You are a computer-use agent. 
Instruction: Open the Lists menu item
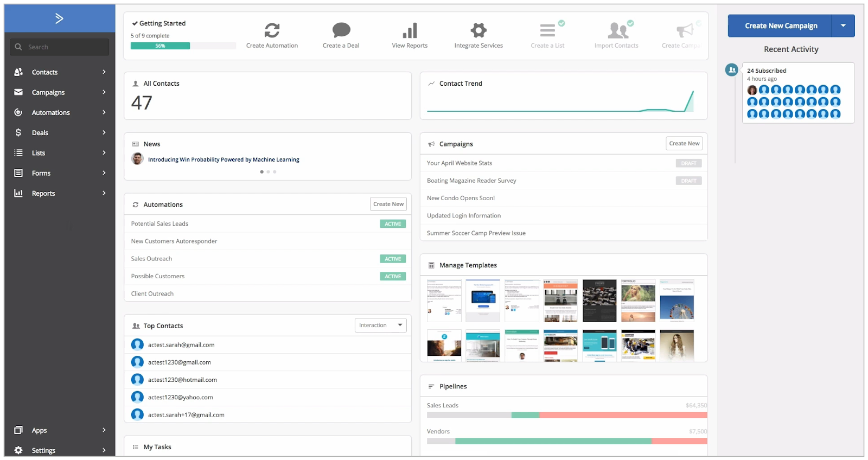coord(39,153)
